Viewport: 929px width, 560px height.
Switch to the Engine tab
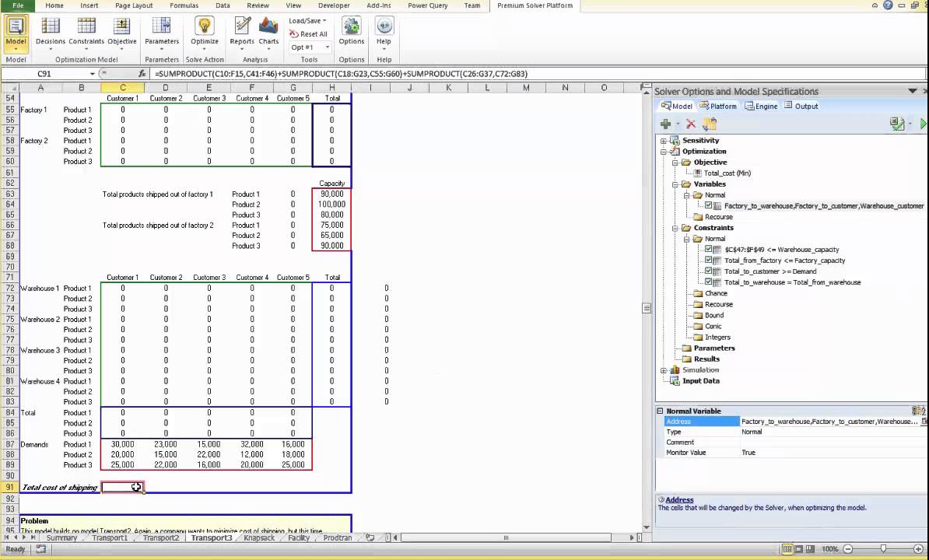pos(762,106)
